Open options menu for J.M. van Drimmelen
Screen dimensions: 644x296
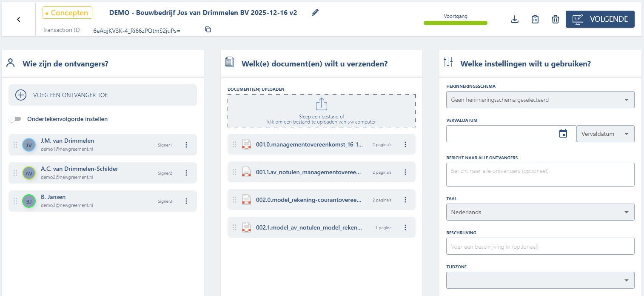pyautogui.click(x=186, y=145)
